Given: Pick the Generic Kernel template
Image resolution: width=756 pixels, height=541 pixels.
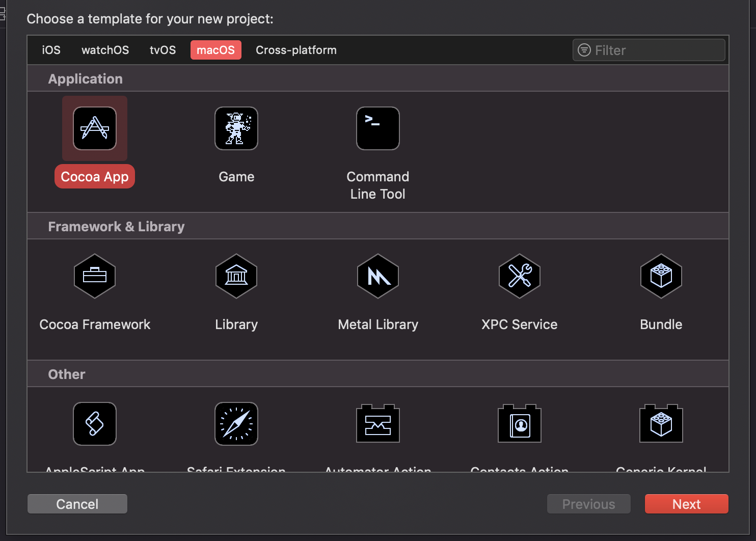Looking at the screenshot, I should [661, 424].
